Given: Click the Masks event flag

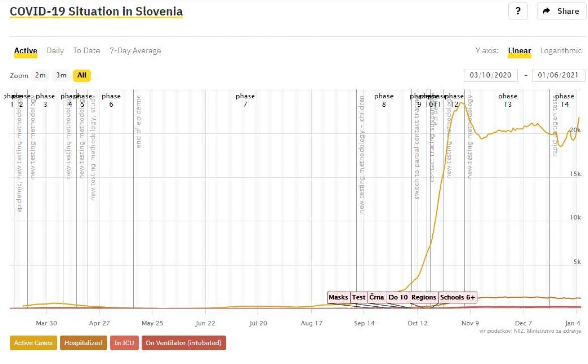Looking at the screenshot, I should (338, 297).
